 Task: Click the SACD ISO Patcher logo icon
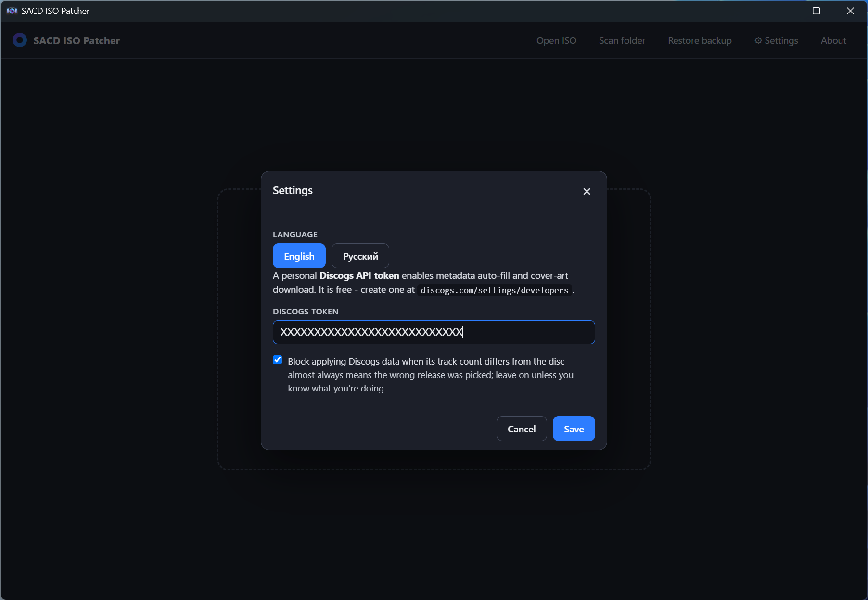(20, 40)
